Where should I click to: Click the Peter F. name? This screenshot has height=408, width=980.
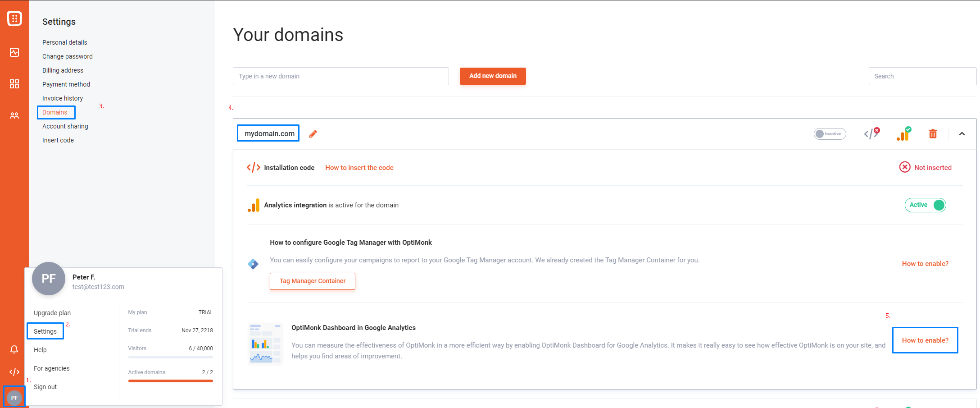point(84,277)
